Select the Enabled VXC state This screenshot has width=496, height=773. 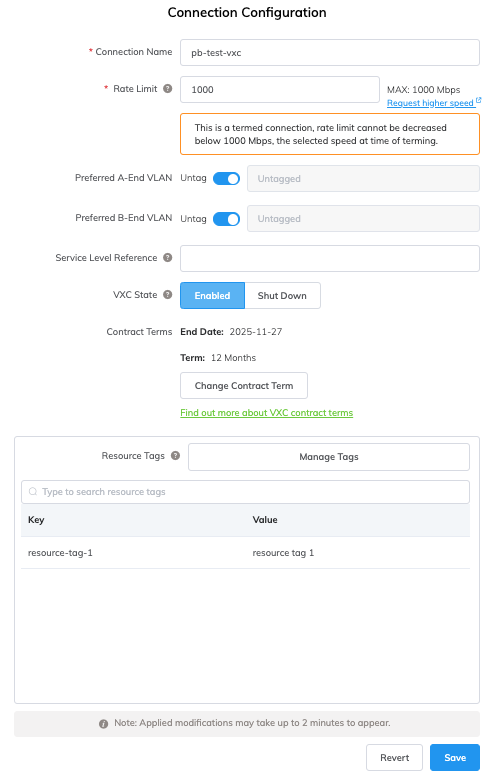[213, 296]
